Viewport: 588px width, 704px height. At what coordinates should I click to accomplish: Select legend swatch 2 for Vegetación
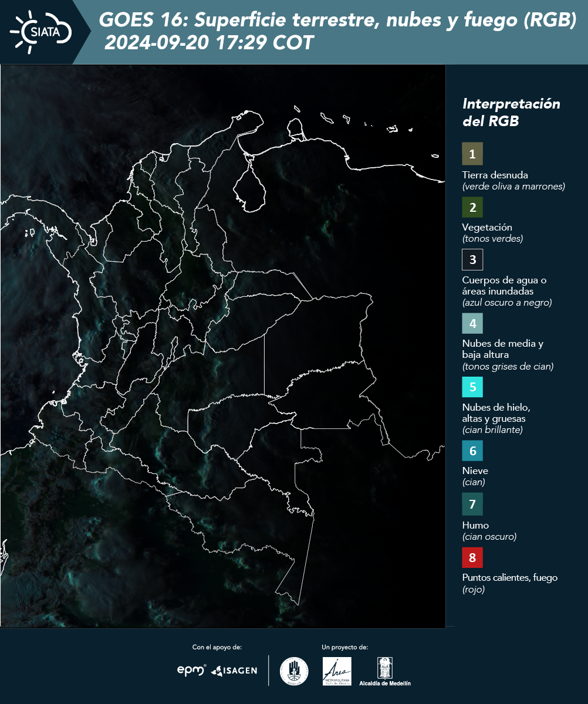tap(472, 207)
